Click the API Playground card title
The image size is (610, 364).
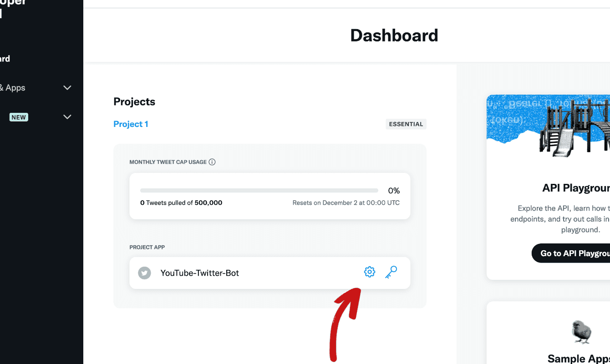pos(576,188)
